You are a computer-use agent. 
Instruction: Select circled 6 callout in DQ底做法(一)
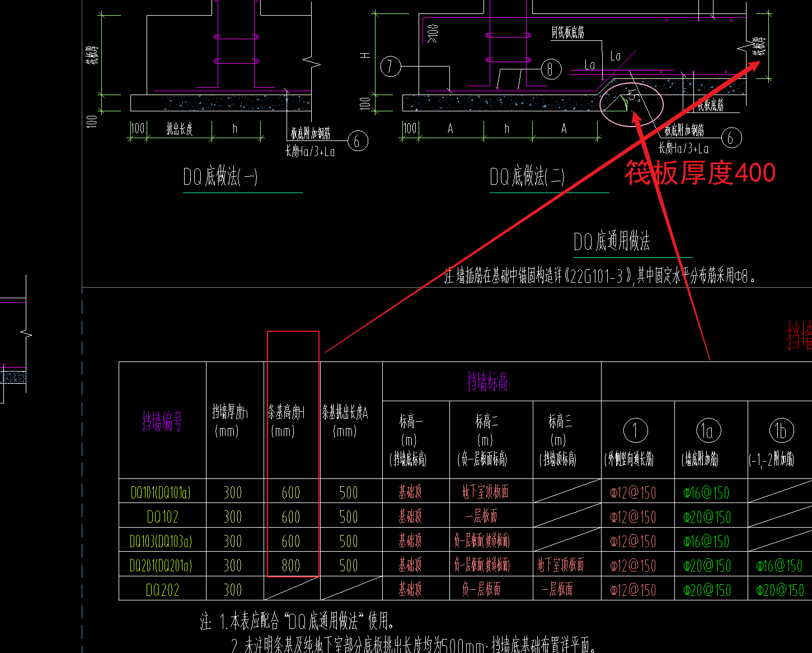pos(358,141)
